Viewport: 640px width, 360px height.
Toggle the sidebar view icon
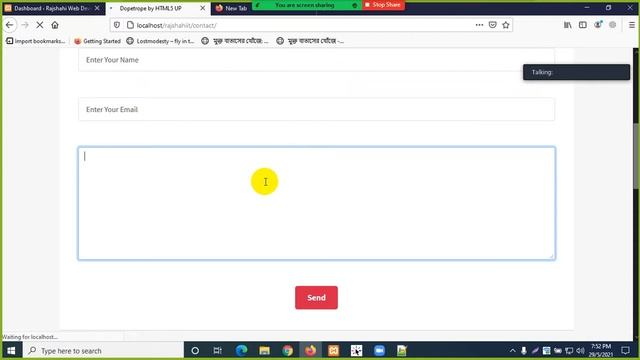click(583, 25)
